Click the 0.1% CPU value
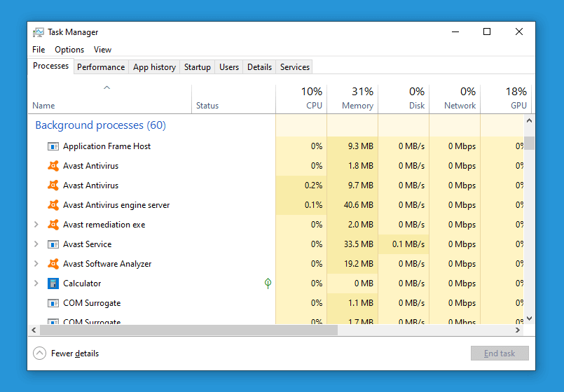Viewport: 564px width, 392px height. click(x=313, y=205)
